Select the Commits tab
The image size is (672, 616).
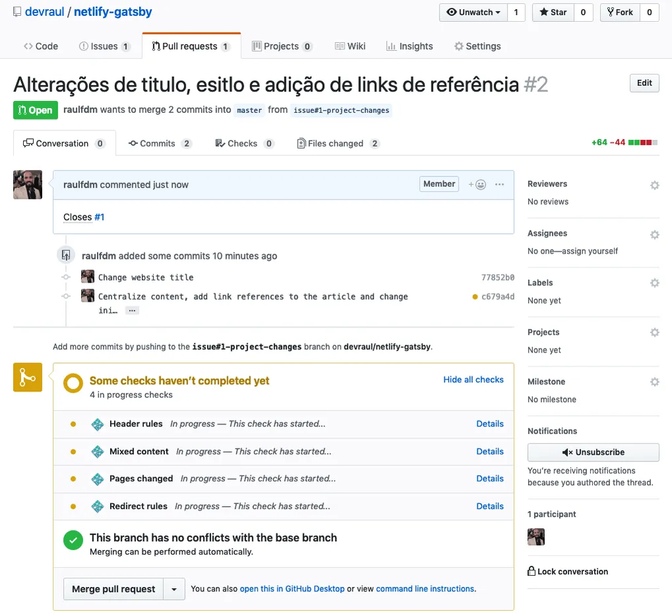pyautogui.click(x=160, y=144)
